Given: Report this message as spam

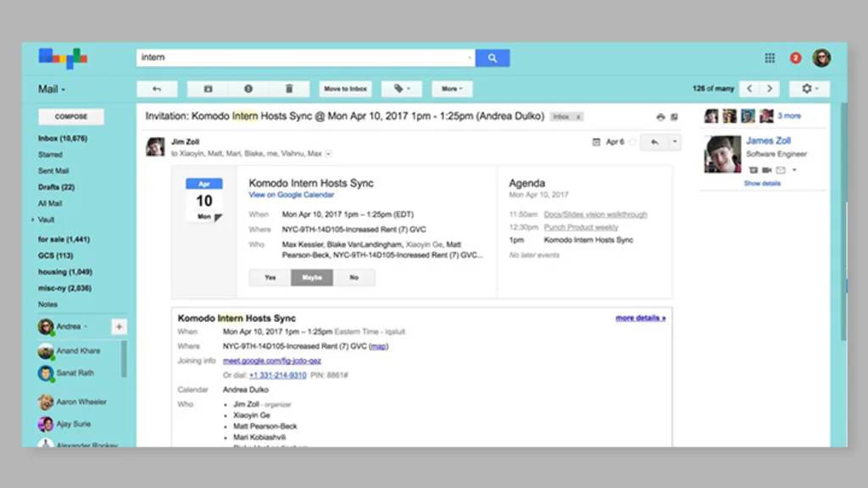Looking at the screenshot, I should [248, 88].
